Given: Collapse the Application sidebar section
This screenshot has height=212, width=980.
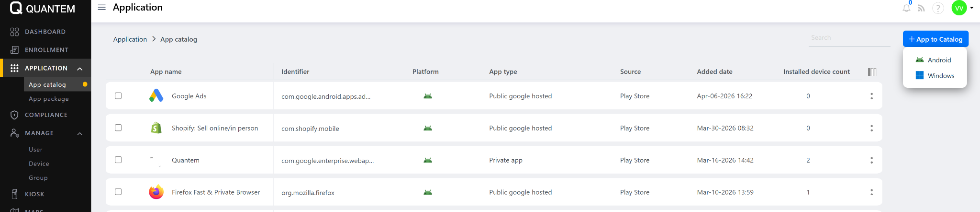Looking at the screenshot, I should tap(80, 69).
